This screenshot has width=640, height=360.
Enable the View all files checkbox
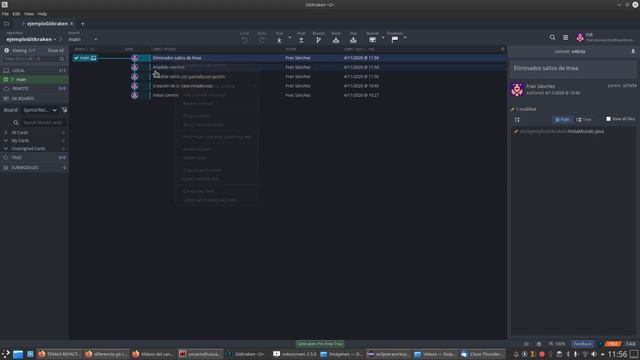[x=608, y=119]
